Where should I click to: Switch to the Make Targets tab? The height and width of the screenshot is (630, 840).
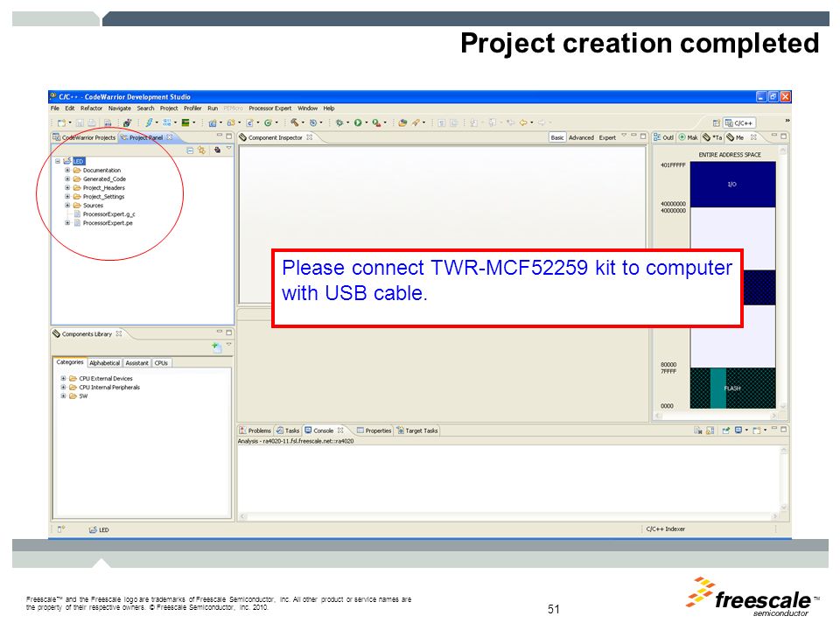(689, 137)
